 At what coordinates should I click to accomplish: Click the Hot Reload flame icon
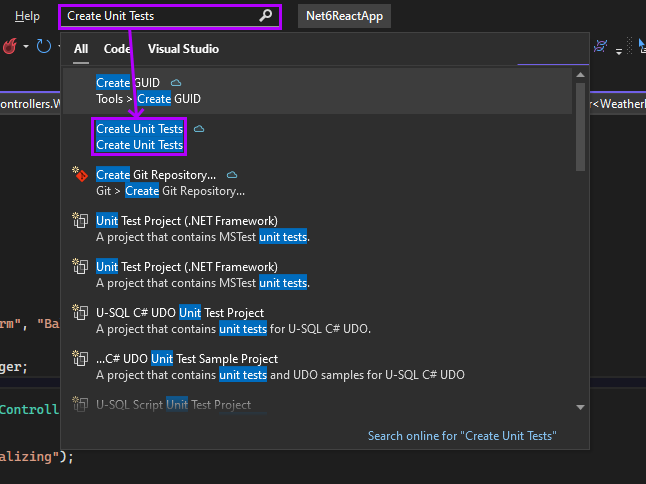coord(10,46)
